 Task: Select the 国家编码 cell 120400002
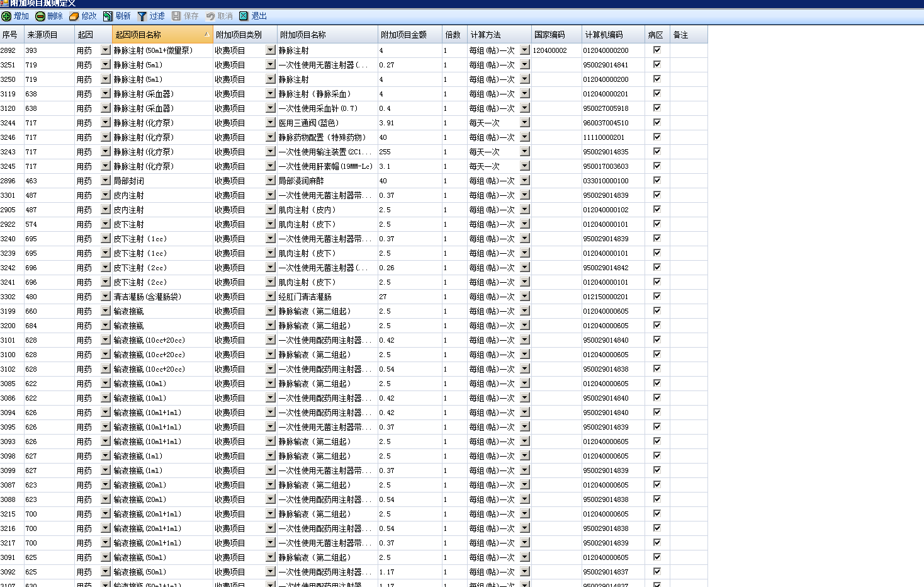pyautogui.click(x=557, y=50)
